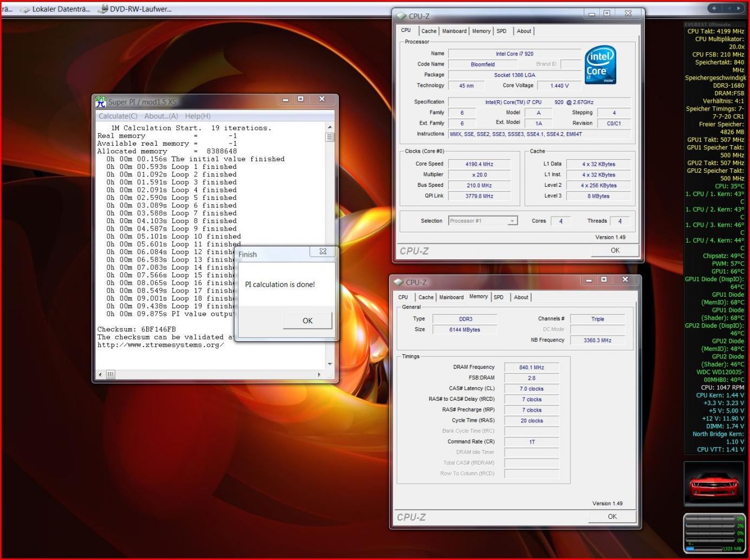Open the About tab in the lower CPU-Z window
The height and width of the screenshot is (560, 750).
pyautogui.click(x=521, y=297)
